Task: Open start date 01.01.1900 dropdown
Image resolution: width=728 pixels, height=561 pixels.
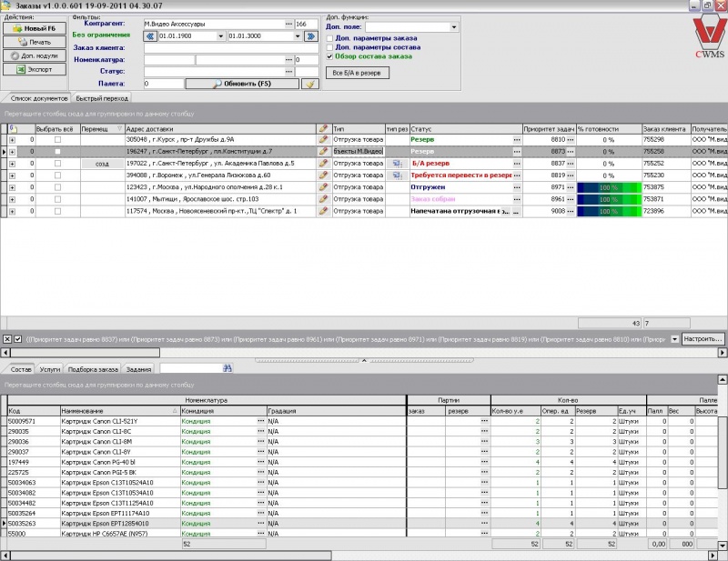Action: (x=220, y=35)
